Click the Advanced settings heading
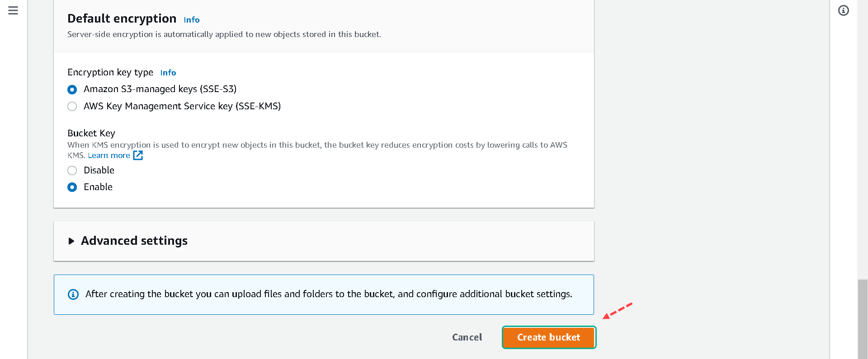 point(134,241)
